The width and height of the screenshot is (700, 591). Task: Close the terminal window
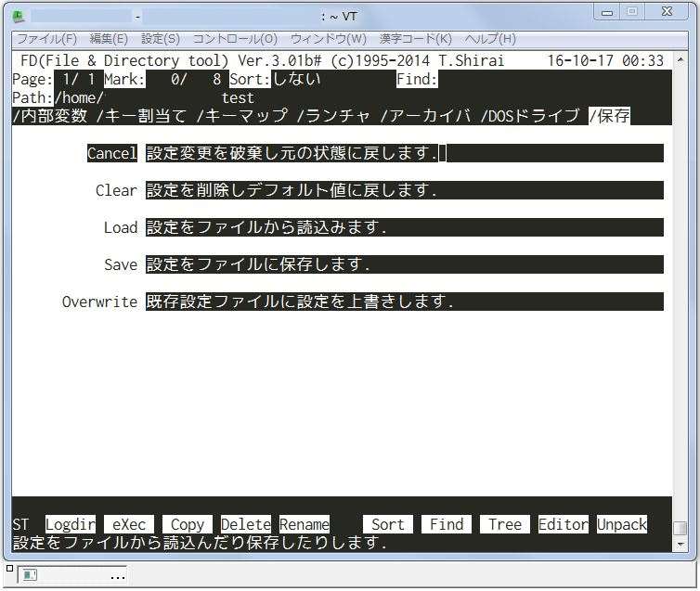pos(667,12)
